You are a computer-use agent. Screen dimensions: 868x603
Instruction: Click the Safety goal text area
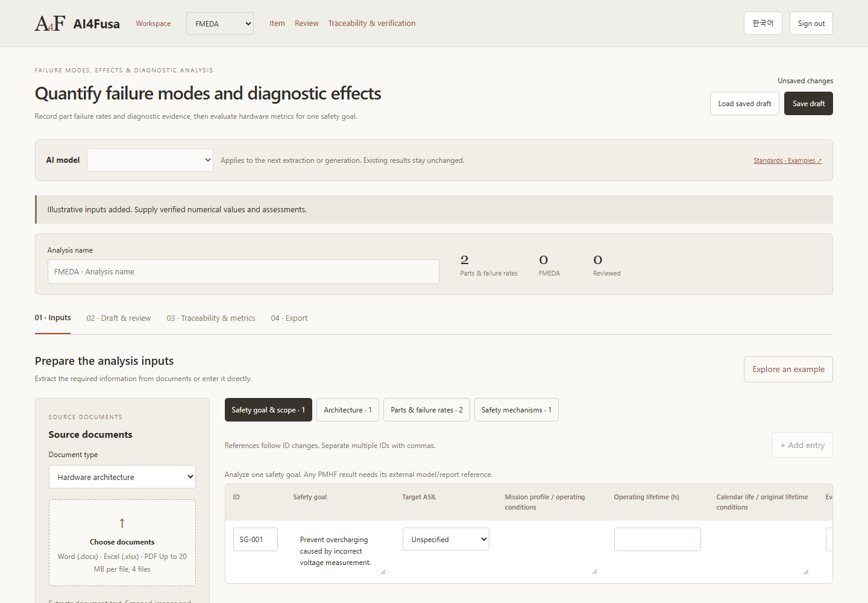pos(340,551)
